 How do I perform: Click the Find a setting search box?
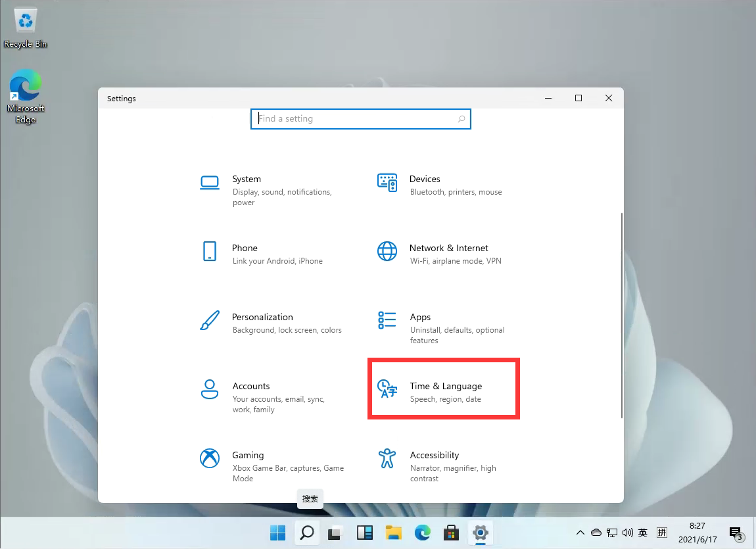click(360, 119)
